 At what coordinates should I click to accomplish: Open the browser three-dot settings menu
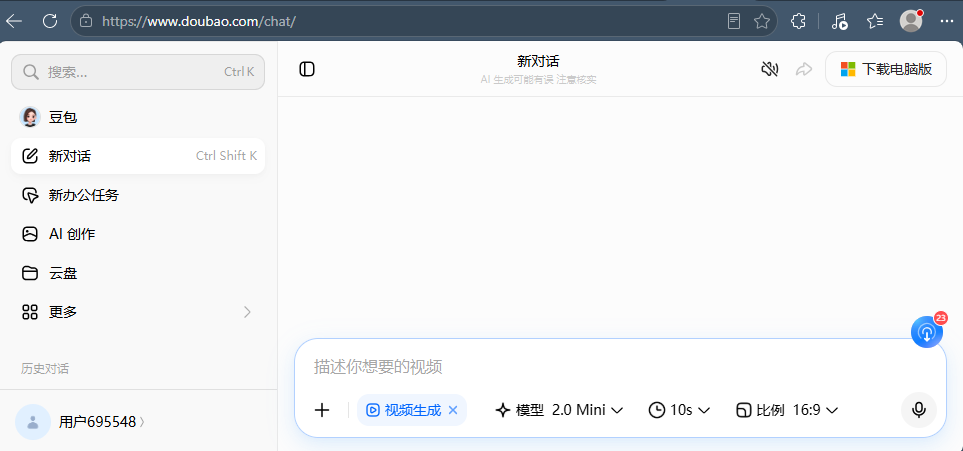point(946,22)
